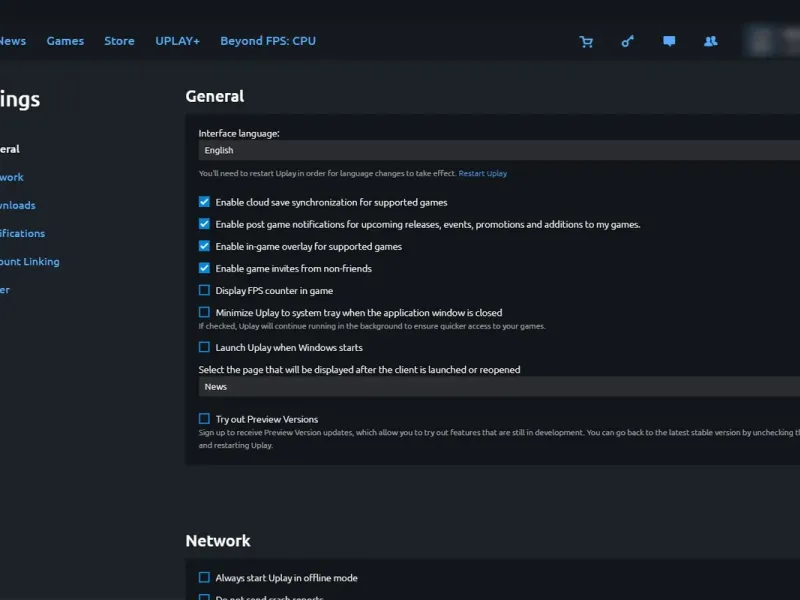The image size is (800, 600).
Task: Enable Display FPS counter in game
Action: click(x=204, y=290)
